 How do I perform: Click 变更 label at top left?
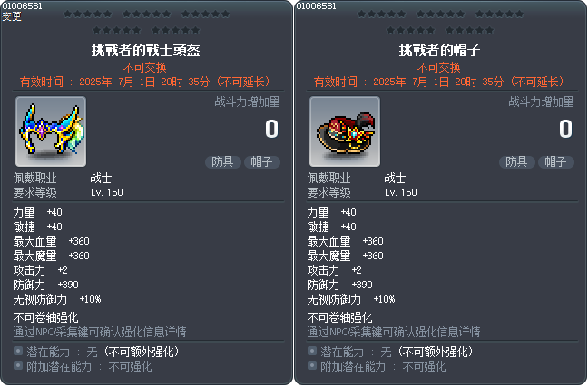tap(12, 16)
